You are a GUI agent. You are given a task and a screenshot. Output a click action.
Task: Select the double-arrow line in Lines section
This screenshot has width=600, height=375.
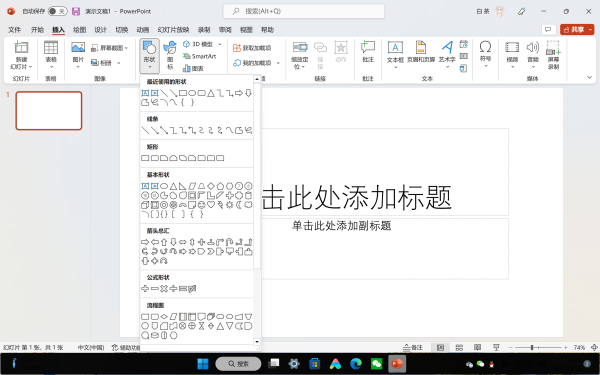[x=164, y=130]
